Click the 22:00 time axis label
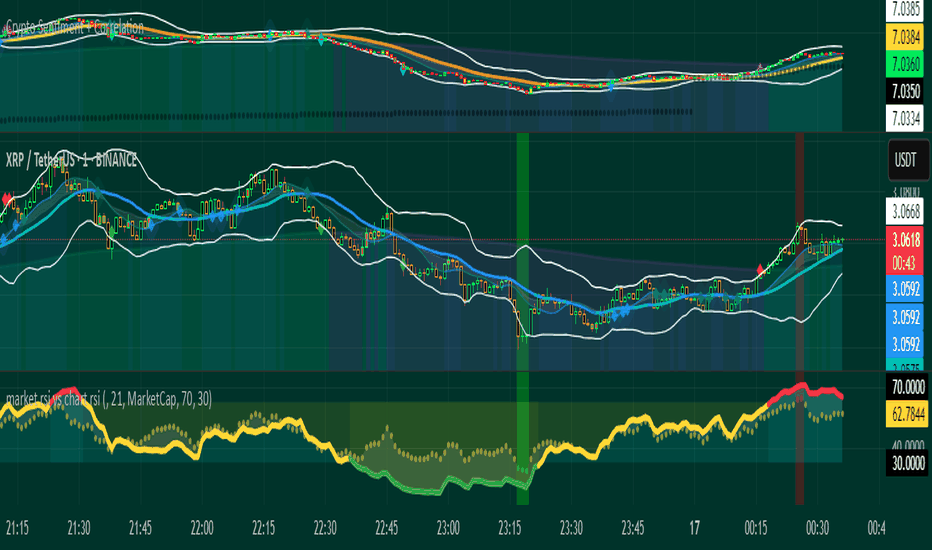 202,527
